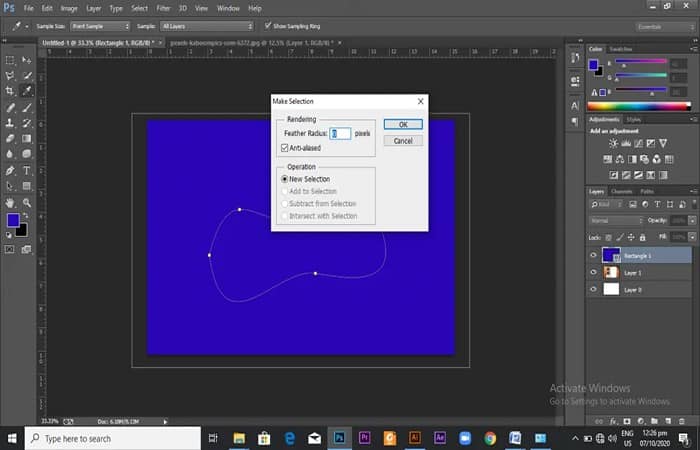700x450 pixels.
Task: Select the Brush tool
Action: pyautogui.click(x=27, y=107)
